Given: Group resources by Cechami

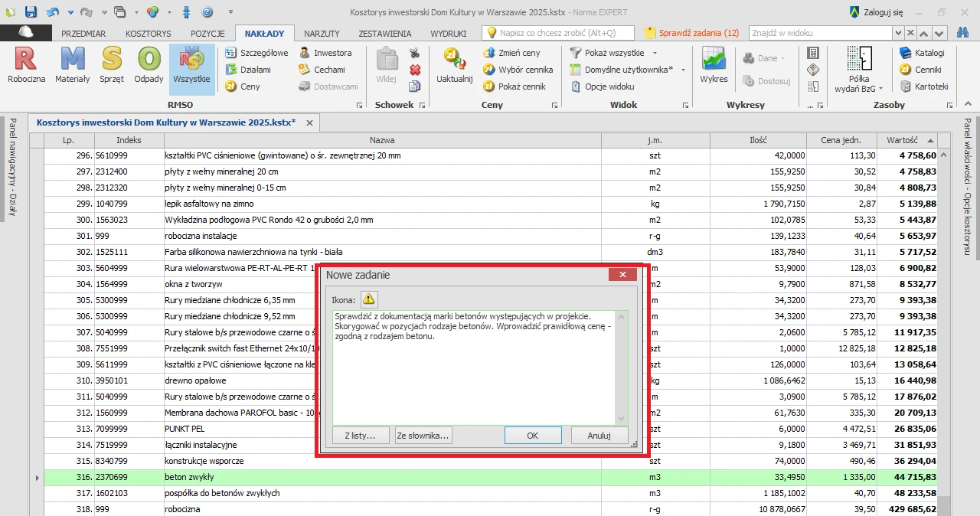Looking at the screenshot, I should click(x=322, y=70).
